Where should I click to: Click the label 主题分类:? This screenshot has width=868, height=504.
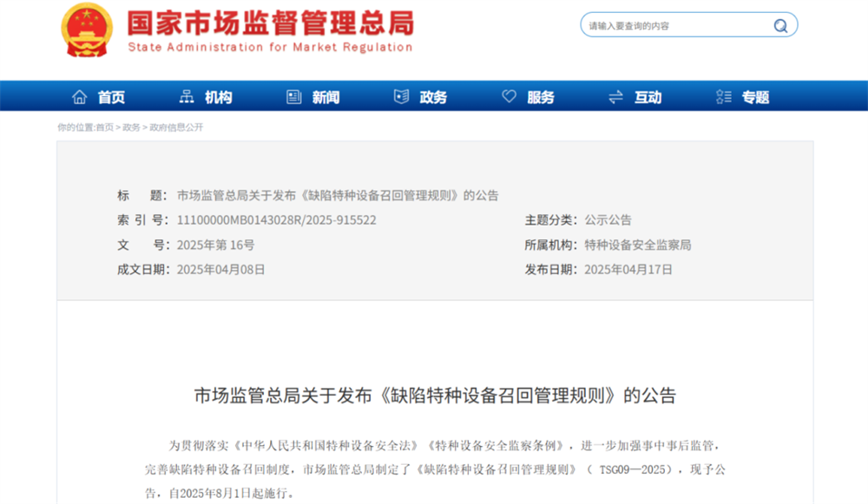[551, 220]
